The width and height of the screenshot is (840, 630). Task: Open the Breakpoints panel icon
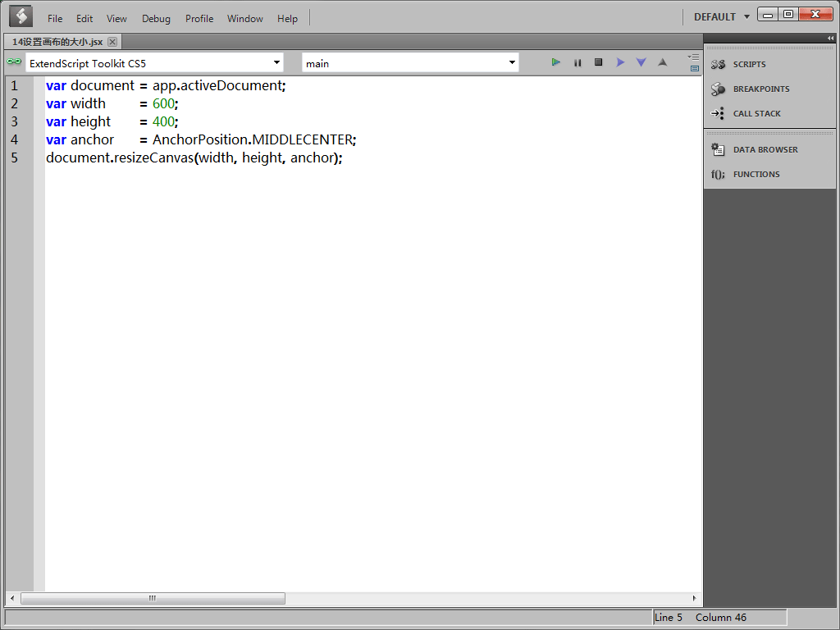point(718,89)
